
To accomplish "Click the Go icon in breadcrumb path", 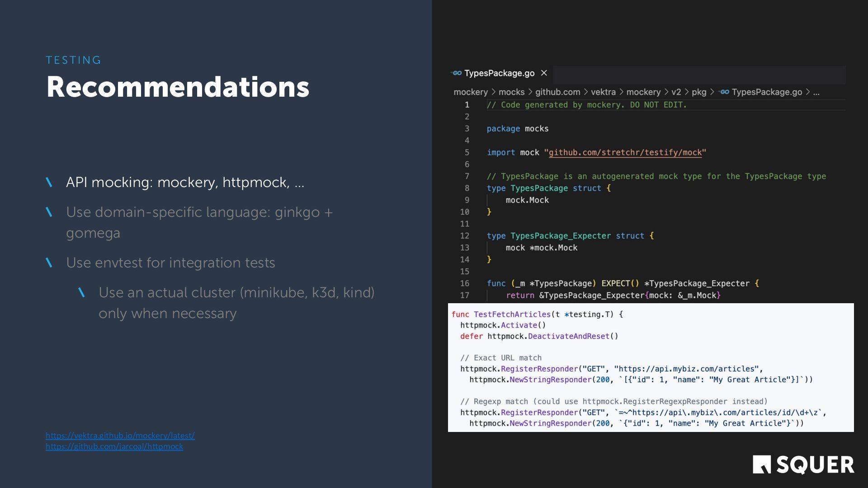I will tap(724, 92).
